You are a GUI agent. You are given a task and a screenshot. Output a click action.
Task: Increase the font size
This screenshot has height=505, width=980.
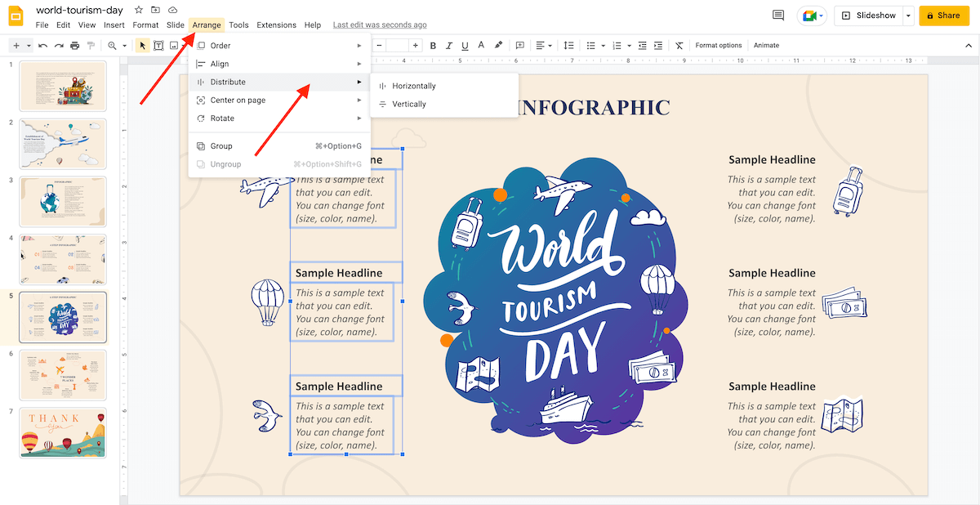(416, 46)
